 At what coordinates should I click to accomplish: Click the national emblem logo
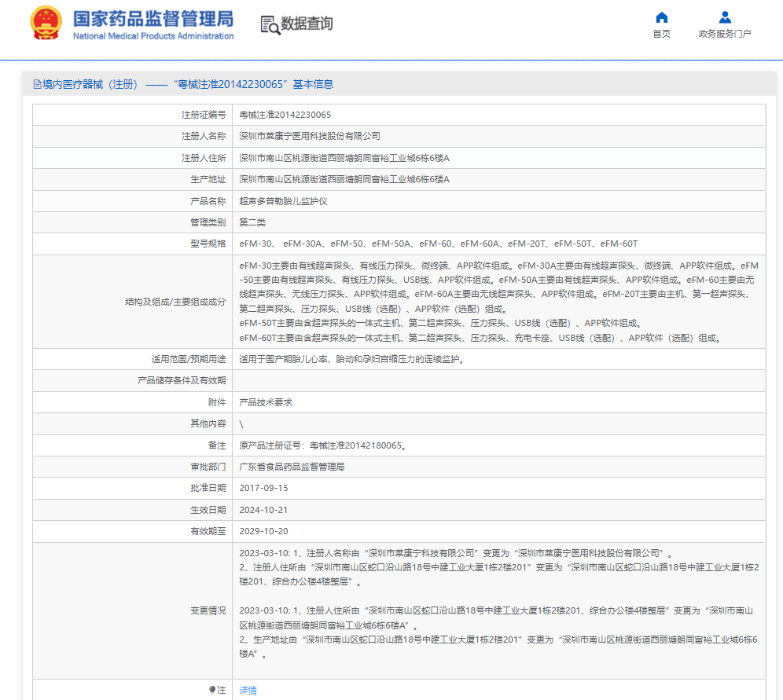(x=46, y=24)
